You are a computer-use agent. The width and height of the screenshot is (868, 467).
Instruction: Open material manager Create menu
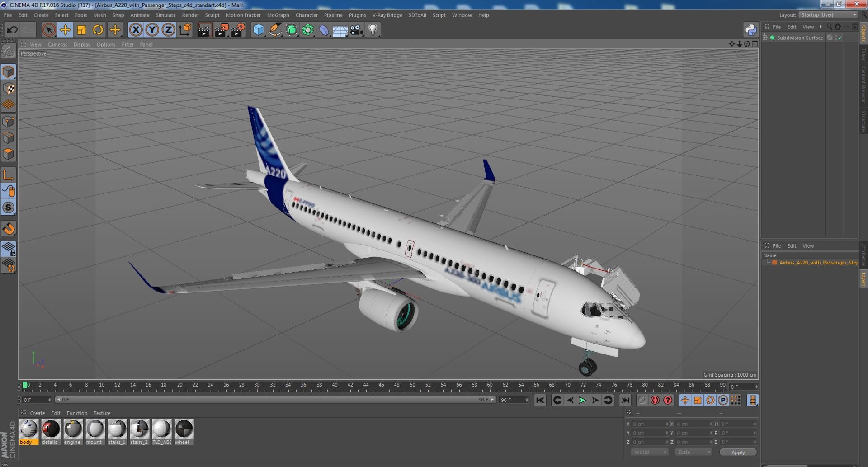(37, 413)
